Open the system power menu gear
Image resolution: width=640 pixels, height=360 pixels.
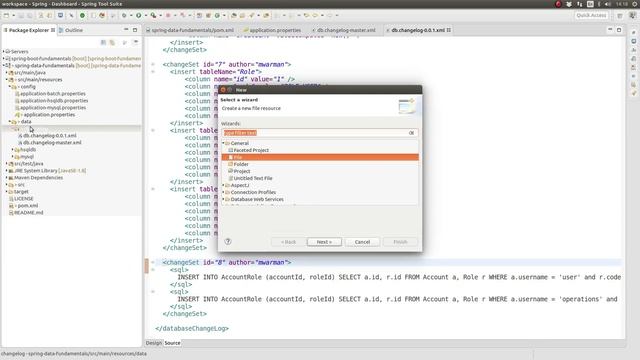635,4
